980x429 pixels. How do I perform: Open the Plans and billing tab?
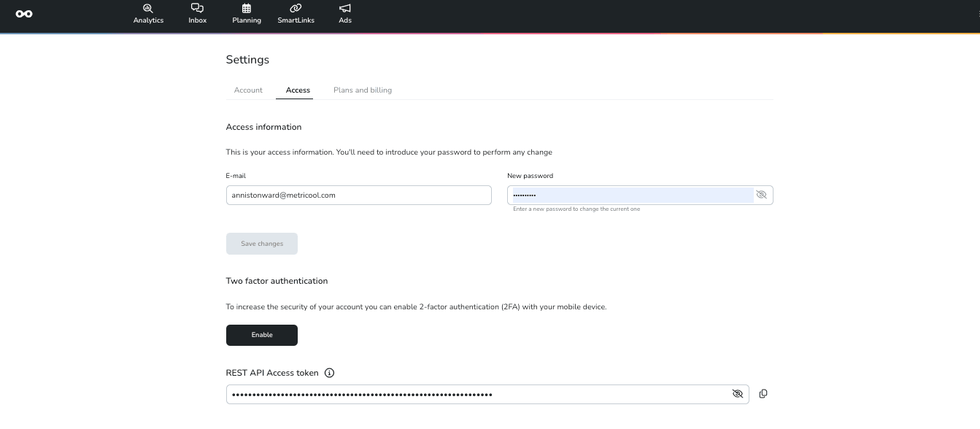pos(363,90)
